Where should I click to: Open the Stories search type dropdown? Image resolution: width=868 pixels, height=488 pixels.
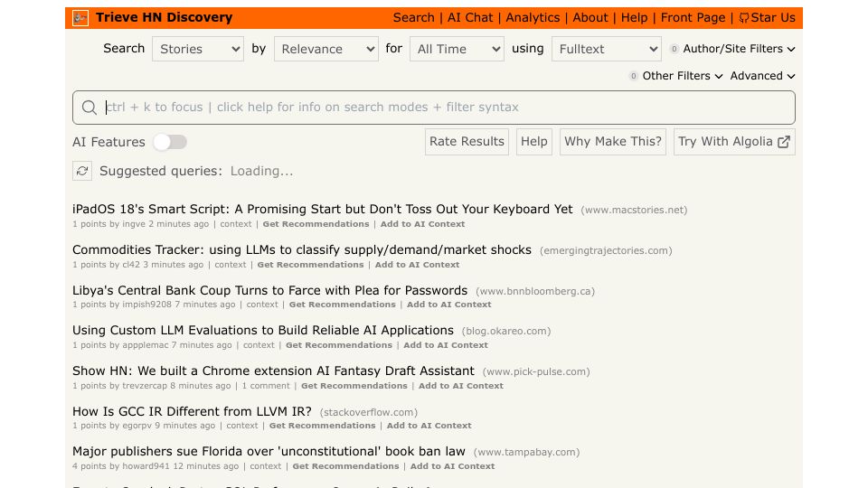click(198, 49)
